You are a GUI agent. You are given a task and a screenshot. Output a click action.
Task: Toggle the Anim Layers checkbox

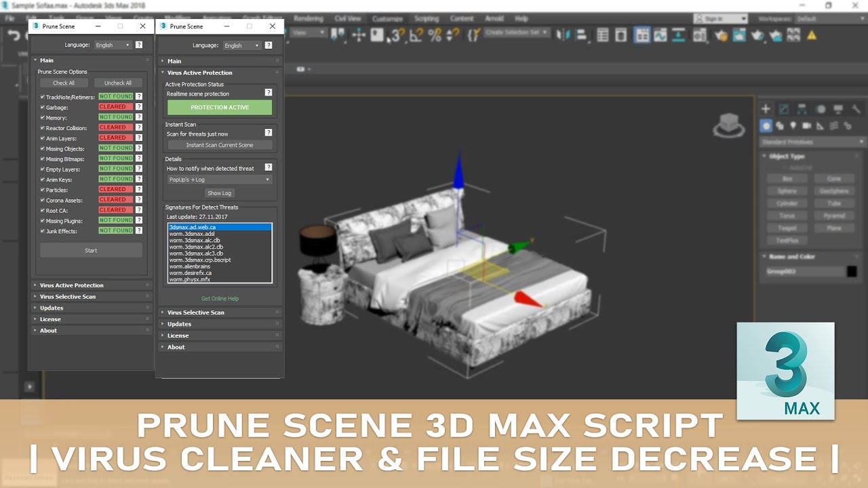[42, 138]
